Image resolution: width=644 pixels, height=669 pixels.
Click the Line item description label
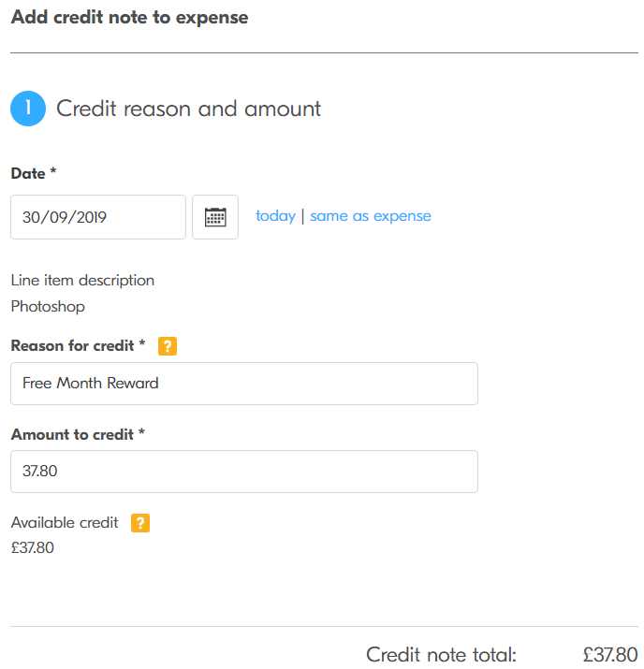(82, 281)
